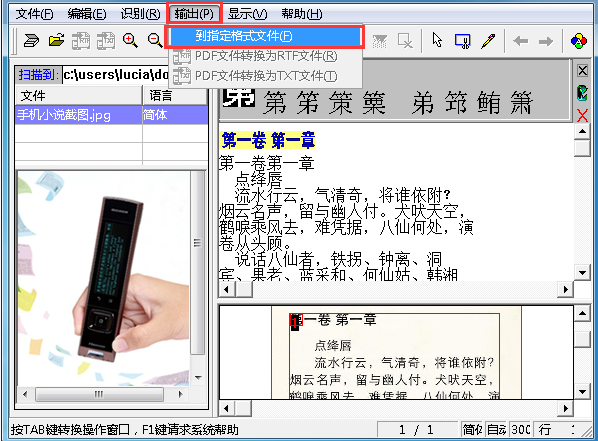
Task: Click the 文件 column header
Action: (79, 95)
